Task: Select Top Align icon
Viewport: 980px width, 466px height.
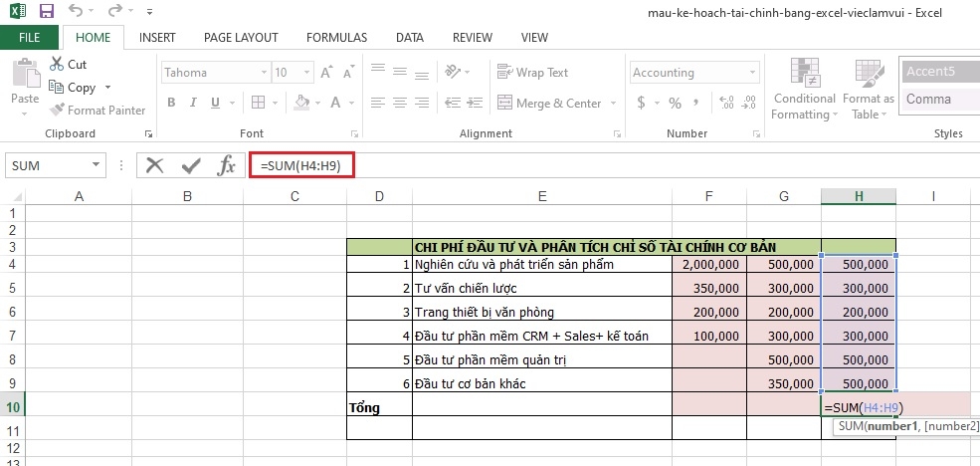Action: click(378, 68)
